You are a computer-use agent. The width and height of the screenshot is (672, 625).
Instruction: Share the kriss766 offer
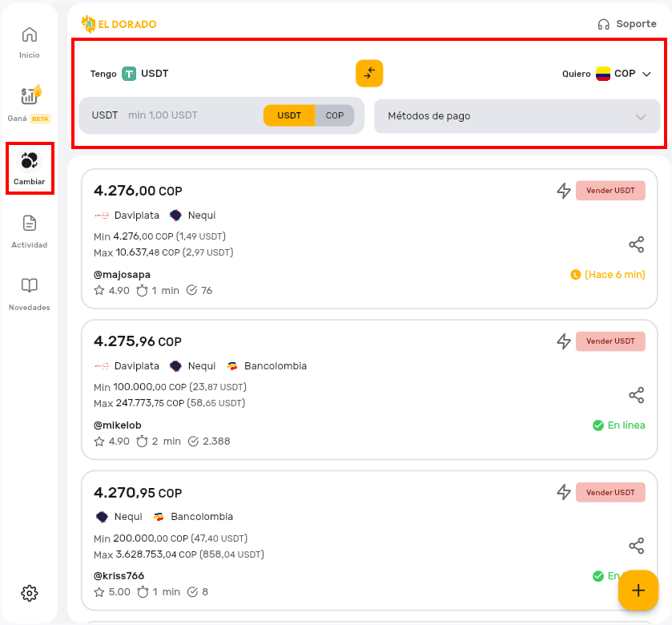coord(637,546)
